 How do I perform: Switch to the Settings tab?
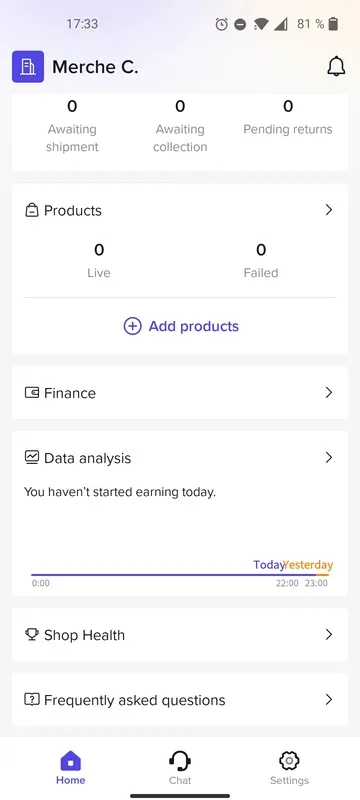pos(289,768)
